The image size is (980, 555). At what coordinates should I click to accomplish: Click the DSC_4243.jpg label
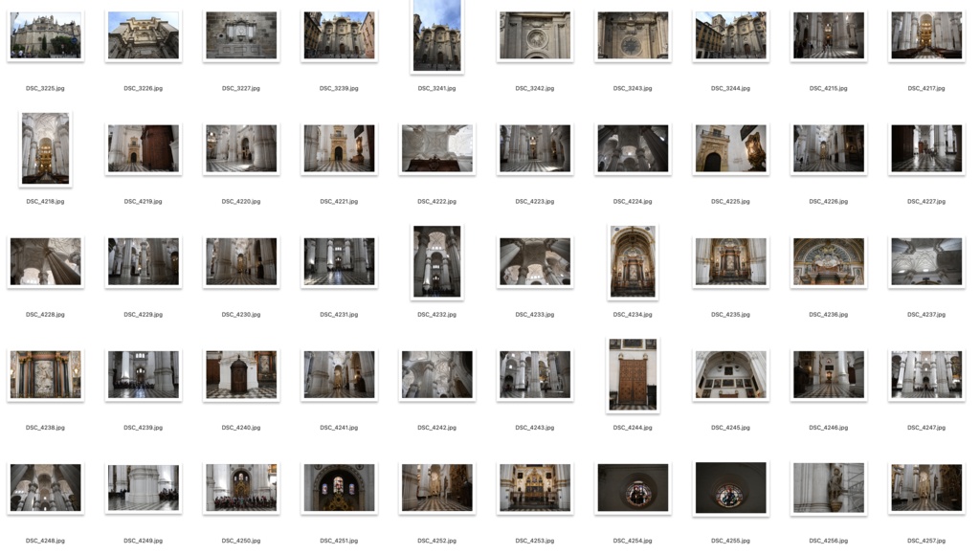click(535, 428)
